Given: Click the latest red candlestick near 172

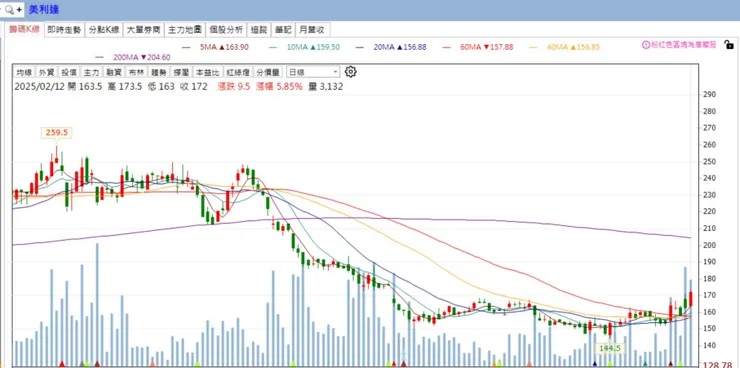Looking at the screenshot, I should tap(690, 299).
